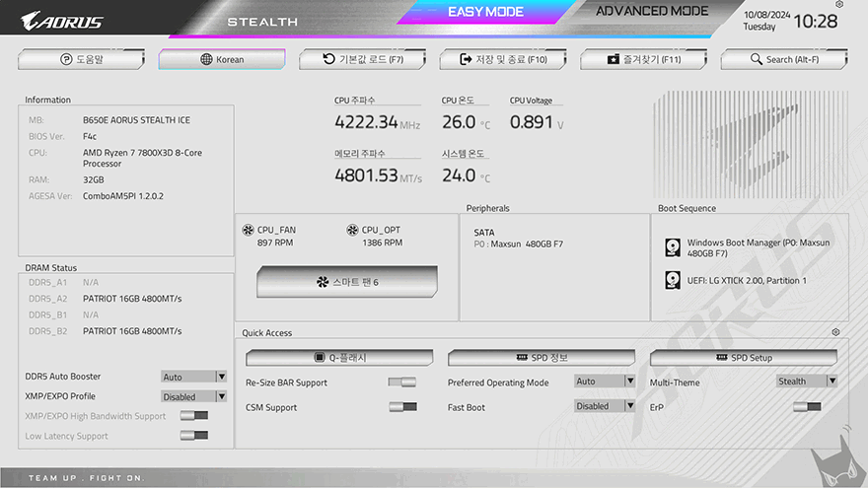Click the help question mark icon
This screenshot has width=868, height=488.
66,59
